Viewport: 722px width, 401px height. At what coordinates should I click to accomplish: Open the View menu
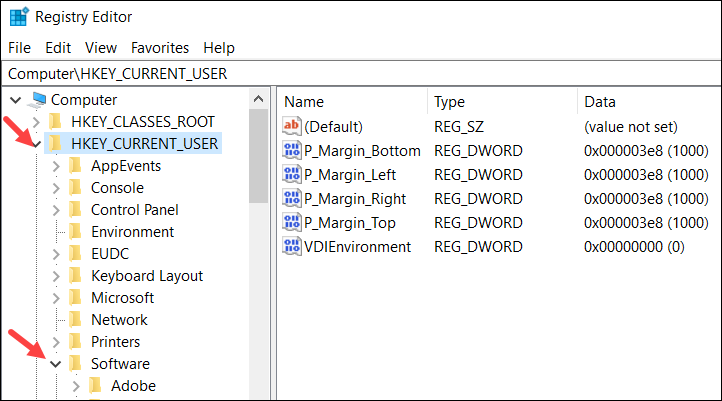(101, 48)
